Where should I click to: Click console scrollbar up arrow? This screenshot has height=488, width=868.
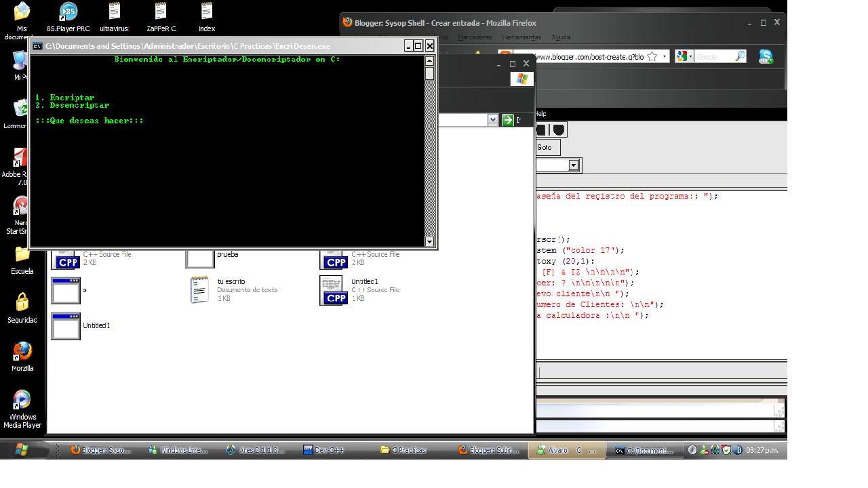click(x=429, y=61)
